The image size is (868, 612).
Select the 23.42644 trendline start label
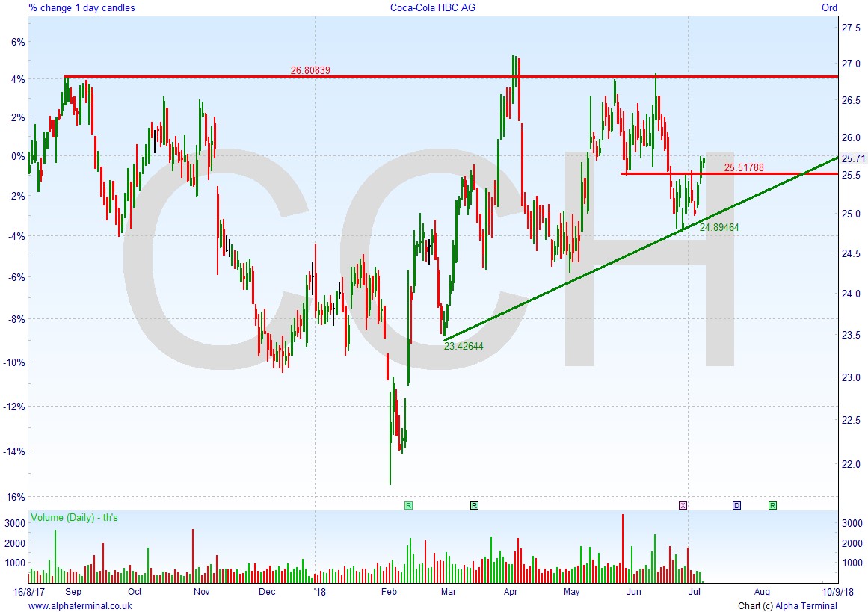coord(464,346)
